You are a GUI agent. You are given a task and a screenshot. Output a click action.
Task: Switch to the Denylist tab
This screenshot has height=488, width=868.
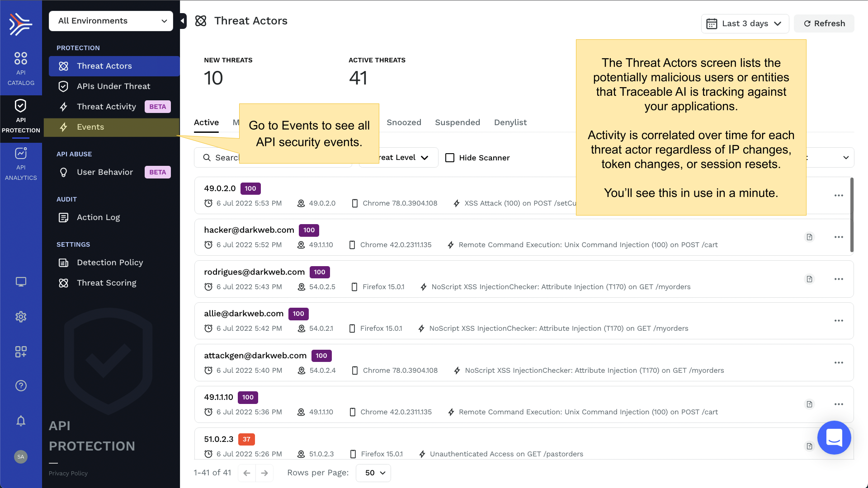[510, 122]
